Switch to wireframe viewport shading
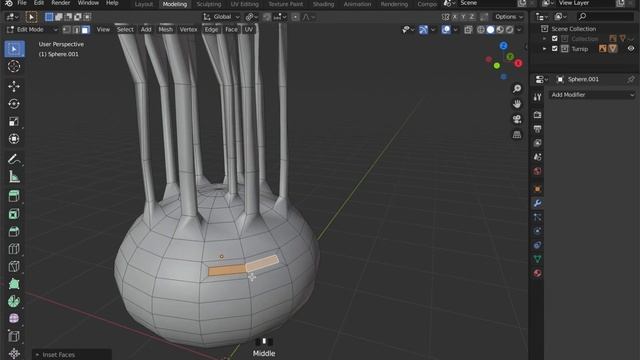The image size is (640, 360). (481, 29)
